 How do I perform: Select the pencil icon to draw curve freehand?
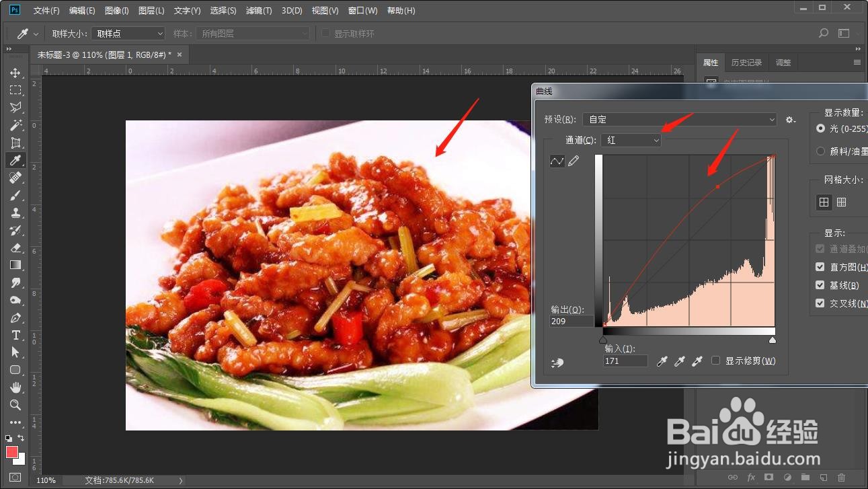click(574, 161)
